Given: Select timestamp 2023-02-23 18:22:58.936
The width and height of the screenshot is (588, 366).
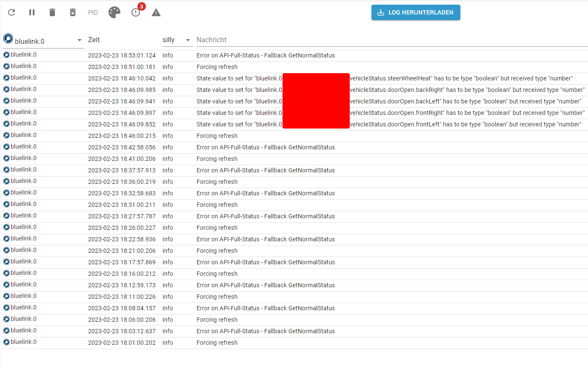Looking at the screenshot, I should (x=122, y=239).
